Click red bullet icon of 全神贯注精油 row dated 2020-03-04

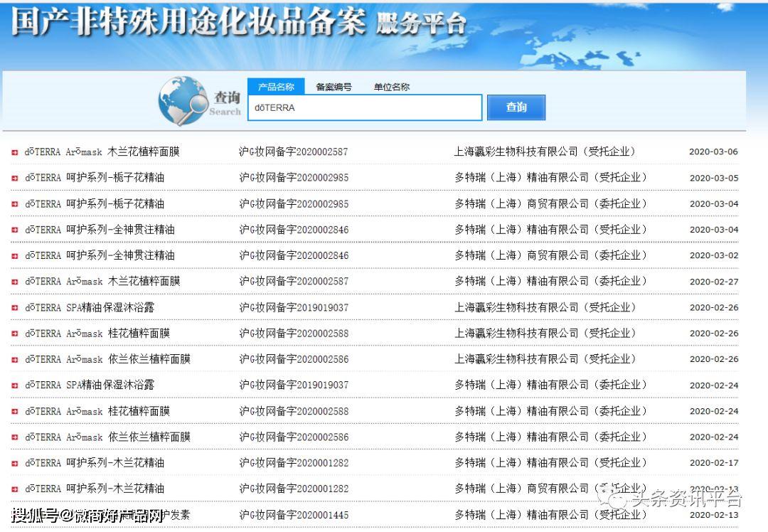pos(15,230)
